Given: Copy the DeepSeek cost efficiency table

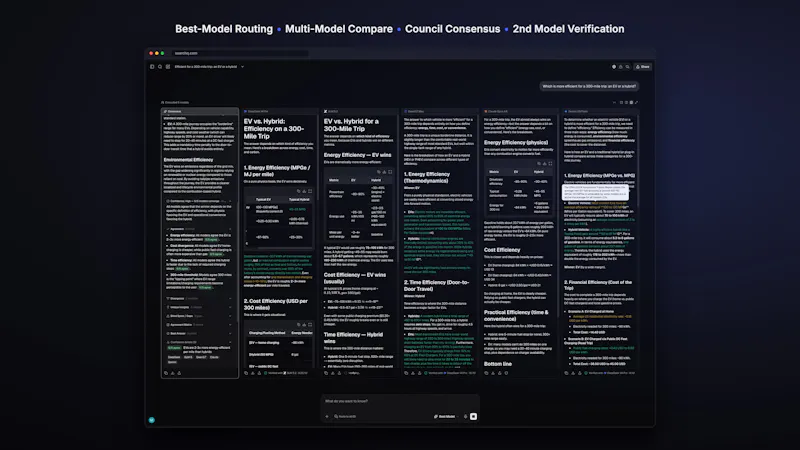Looking at the screenshot, I should pyautogui.click(x=298, y=324).
